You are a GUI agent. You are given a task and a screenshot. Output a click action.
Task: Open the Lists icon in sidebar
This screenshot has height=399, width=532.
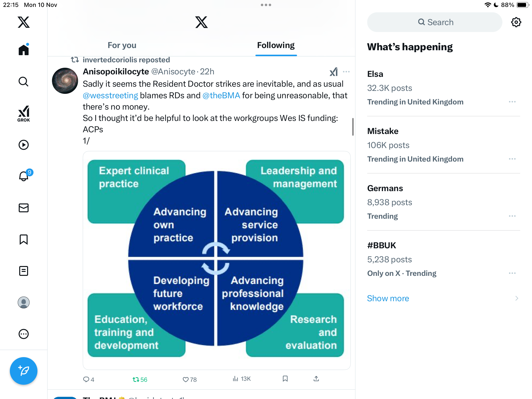(x=24, y=271)
